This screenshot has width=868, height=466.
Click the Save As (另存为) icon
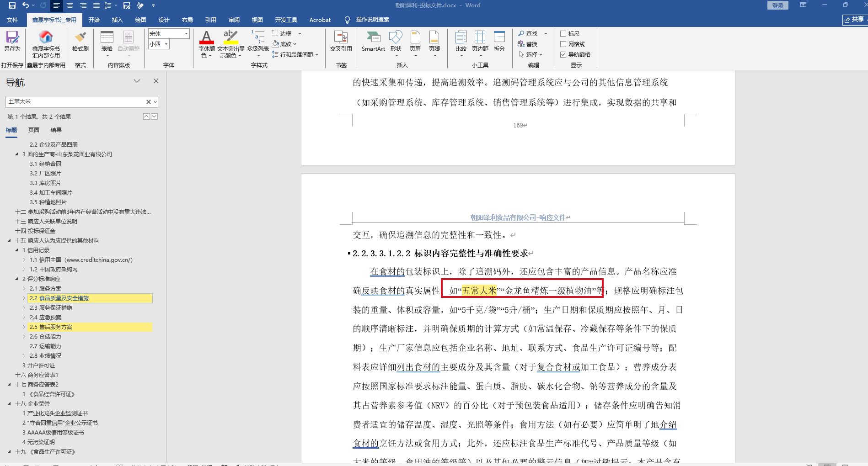pos(12,40)
